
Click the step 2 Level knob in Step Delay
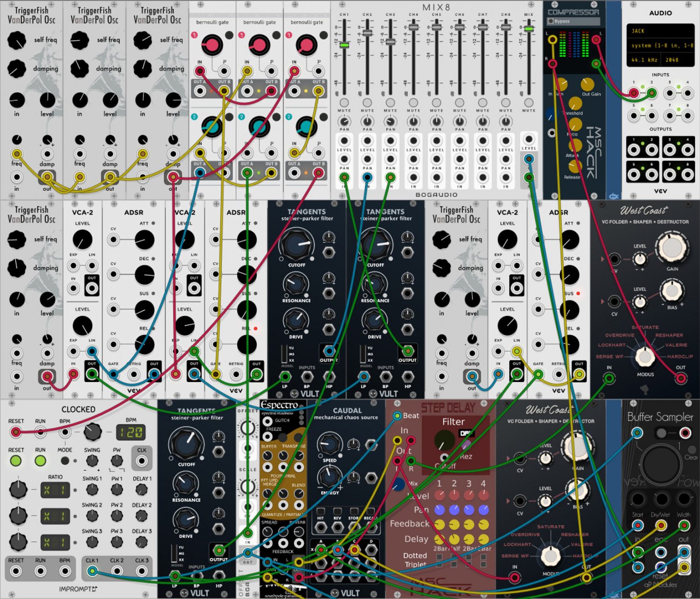[x=454, y=495]
